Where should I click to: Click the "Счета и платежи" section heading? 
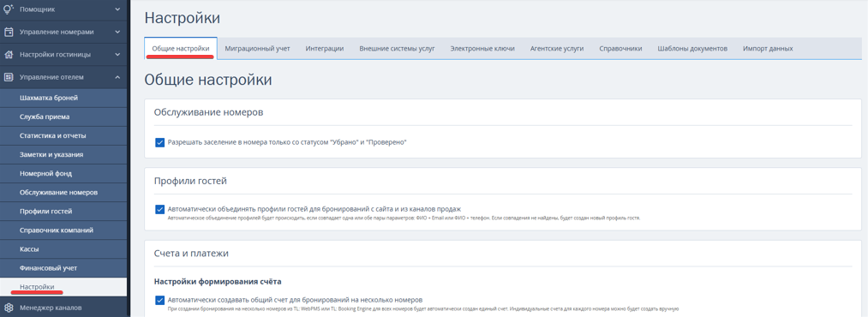pos(191,254)
